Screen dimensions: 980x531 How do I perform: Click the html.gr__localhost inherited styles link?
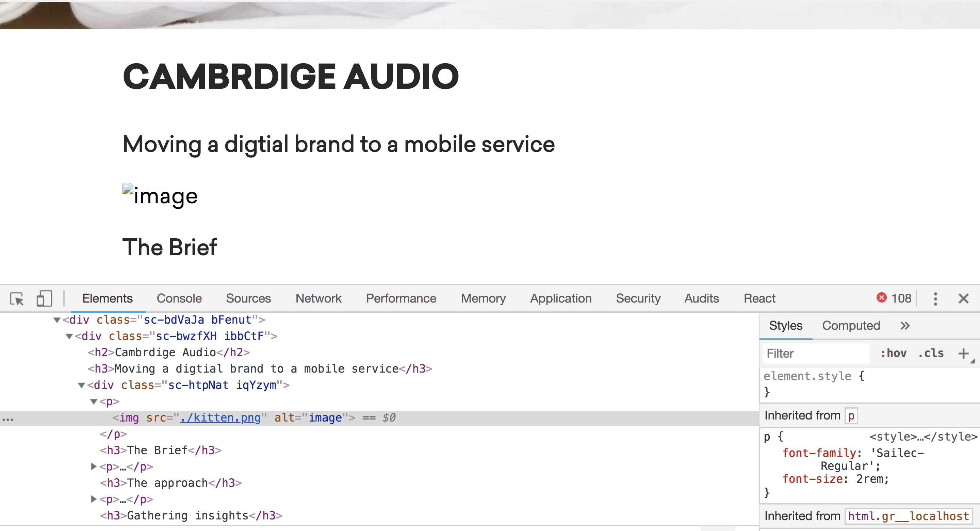[x=909, y=516]
